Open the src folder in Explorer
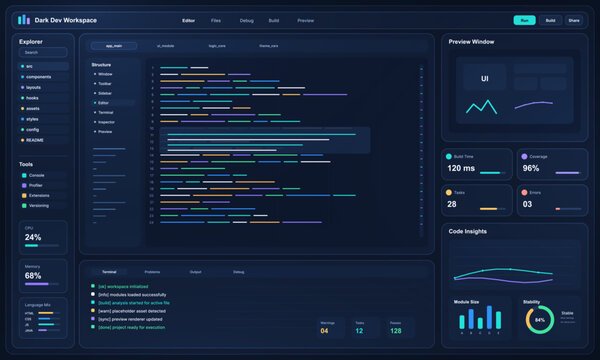This screenshot has height=360, width=600. coord(43,66)
